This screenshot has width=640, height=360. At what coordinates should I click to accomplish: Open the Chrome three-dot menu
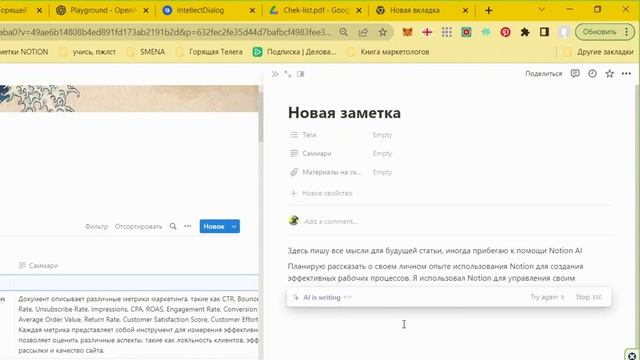[x=627, y=32]
